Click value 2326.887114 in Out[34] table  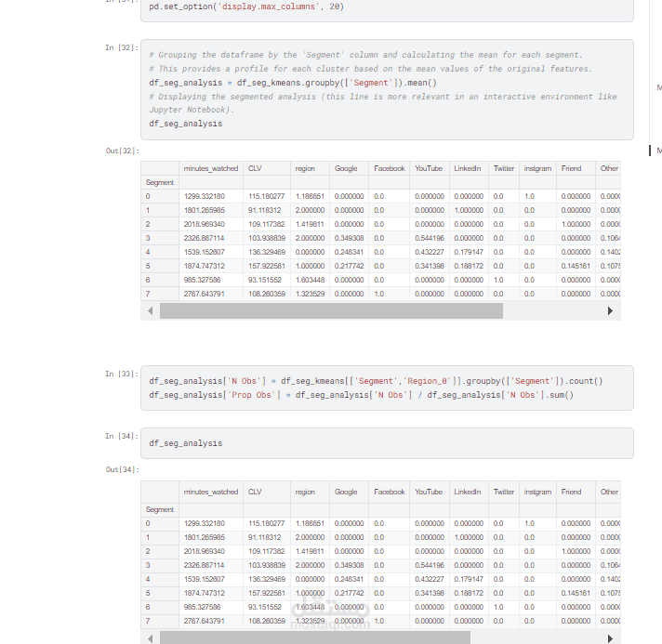coord(205,565)
